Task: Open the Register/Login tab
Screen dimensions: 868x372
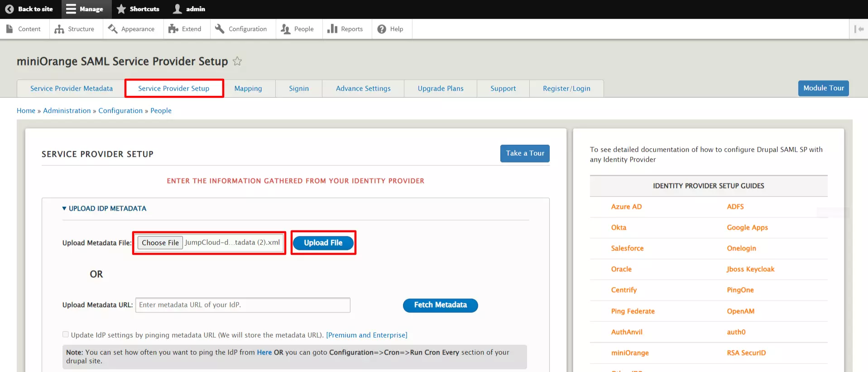Action: [x=566, y=89]
